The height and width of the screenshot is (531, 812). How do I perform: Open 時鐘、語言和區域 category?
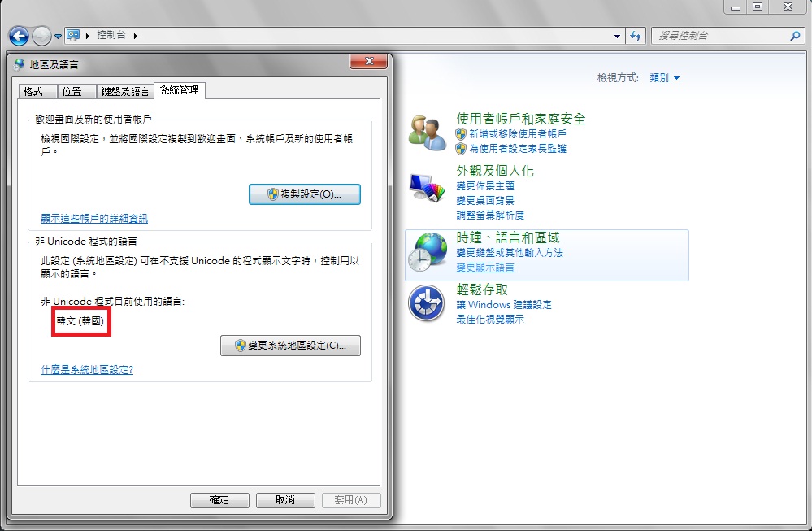coord(507,237)
